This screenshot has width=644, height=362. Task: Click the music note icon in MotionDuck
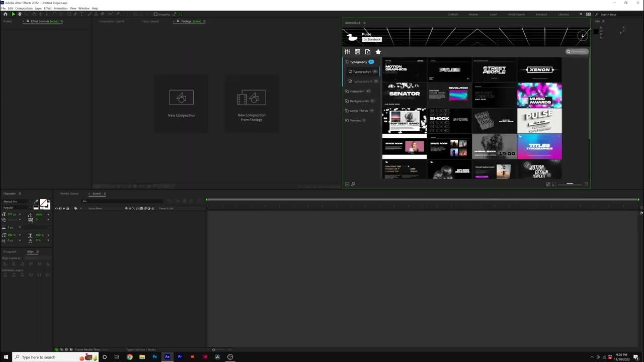click(x=353, y=184)
